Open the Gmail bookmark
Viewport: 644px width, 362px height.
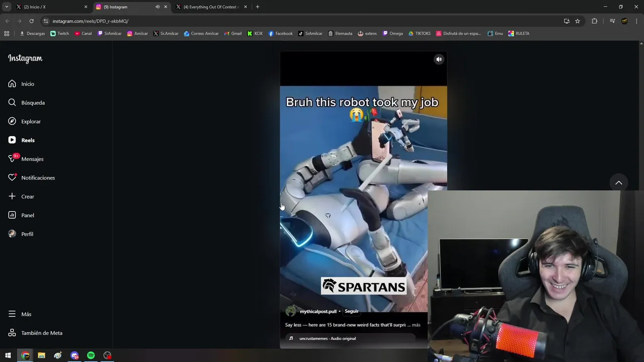[233, 34]
